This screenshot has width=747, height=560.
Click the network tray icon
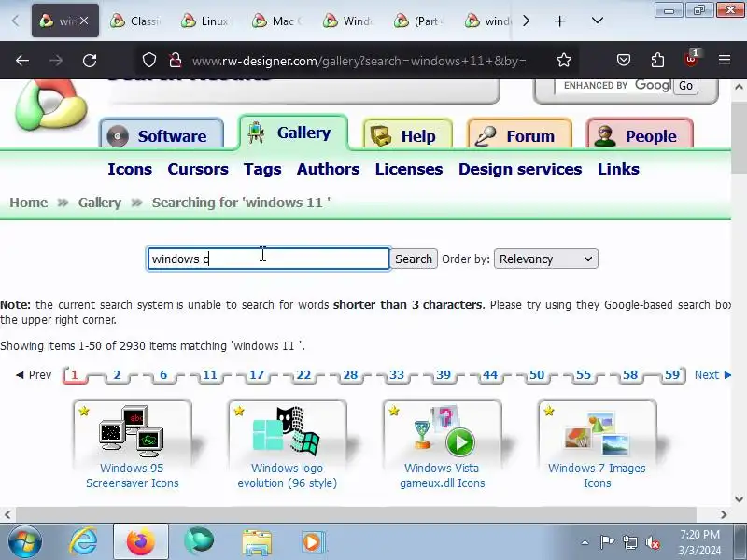point(629,542)
